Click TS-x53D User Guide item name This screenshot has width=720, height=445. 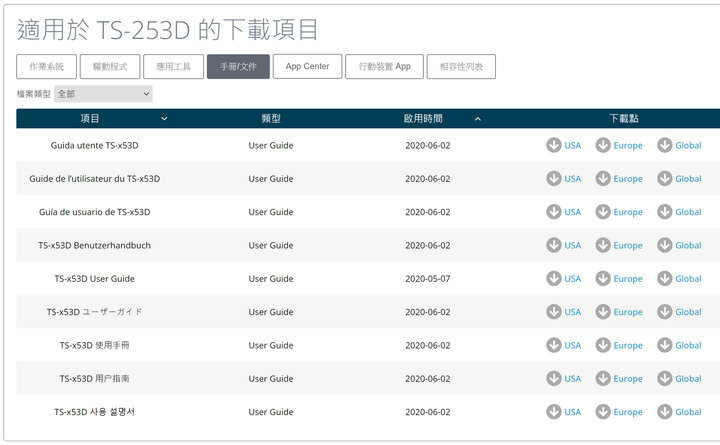95,278
